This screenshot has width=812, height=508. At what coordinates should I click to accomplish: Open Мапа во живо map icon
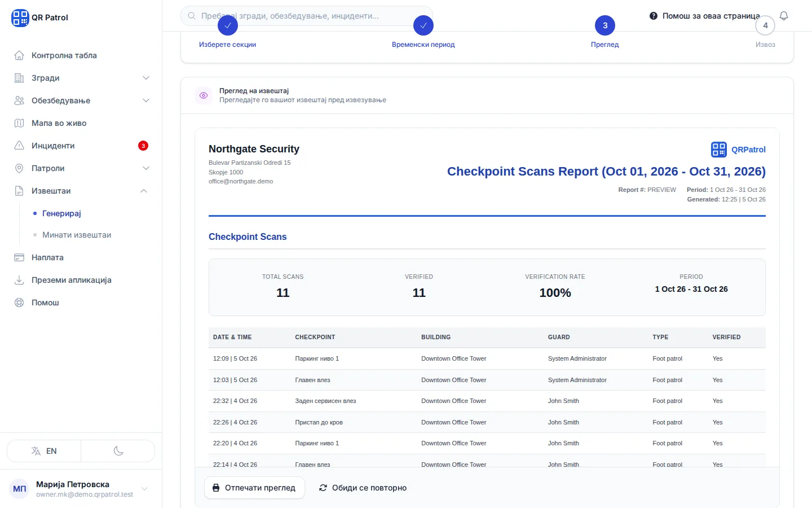(19, 123)
